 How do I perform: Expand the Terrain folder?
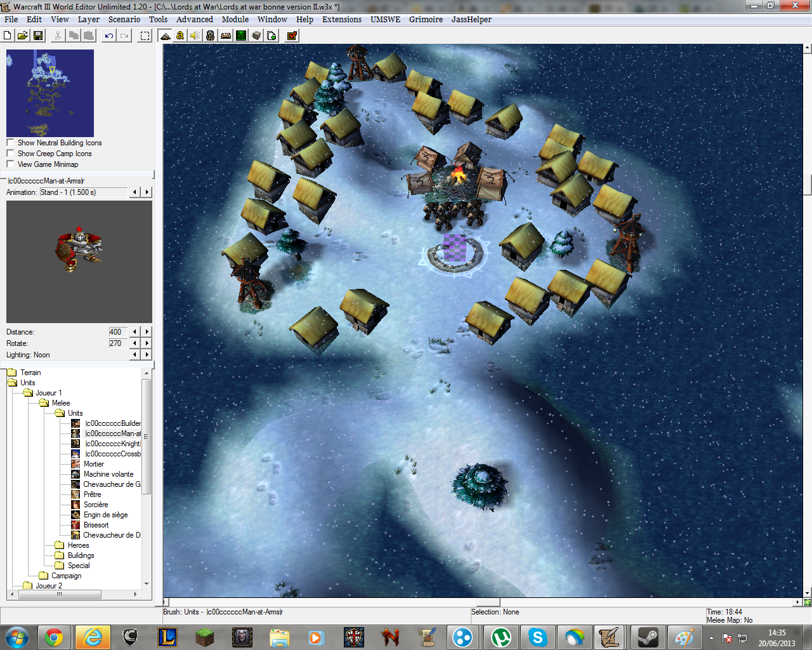click(x=13, y=373)
